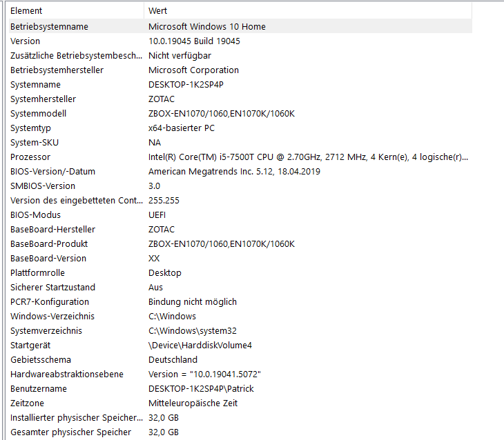Image resolution: width=504 pixels, height=440 pixels.
Task: Select 32,0 GB in Installierter Speicher row
Action: coord(164,417)
